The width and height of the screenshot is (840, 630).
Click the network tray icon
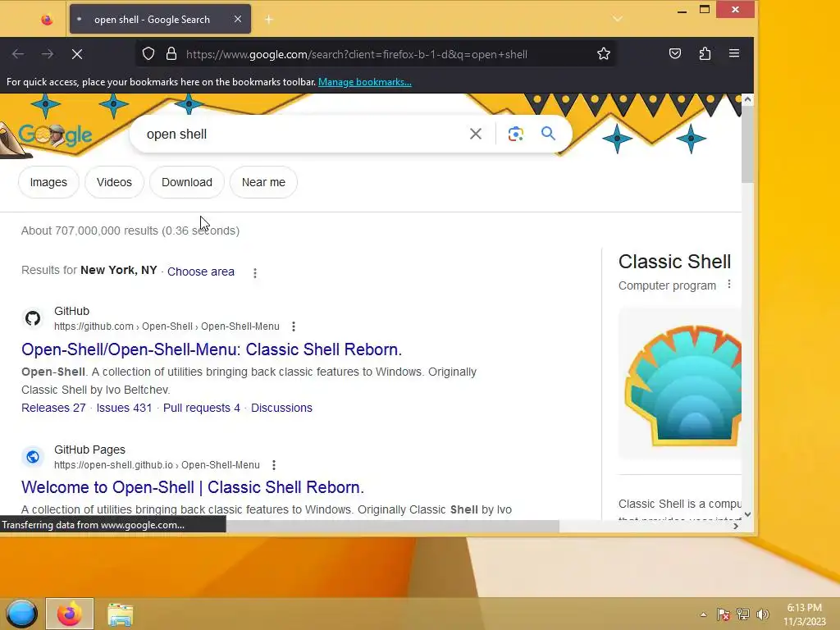[743, 614]
